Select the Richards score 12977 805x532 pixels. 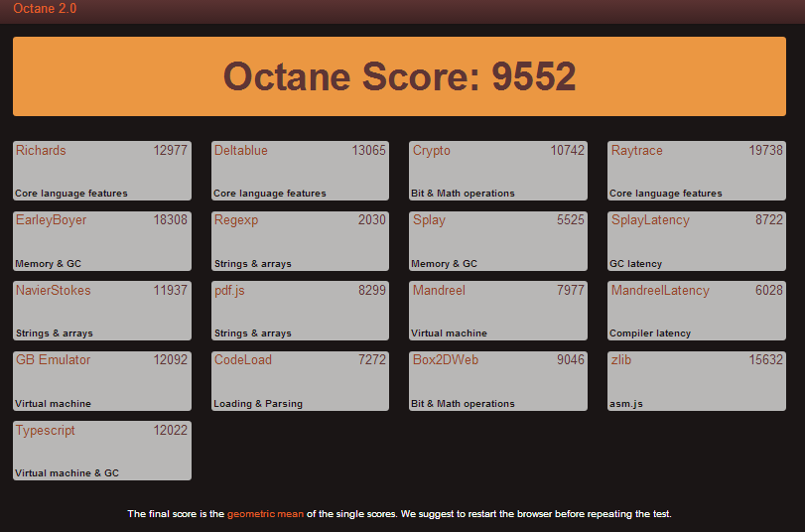[171, 151]
